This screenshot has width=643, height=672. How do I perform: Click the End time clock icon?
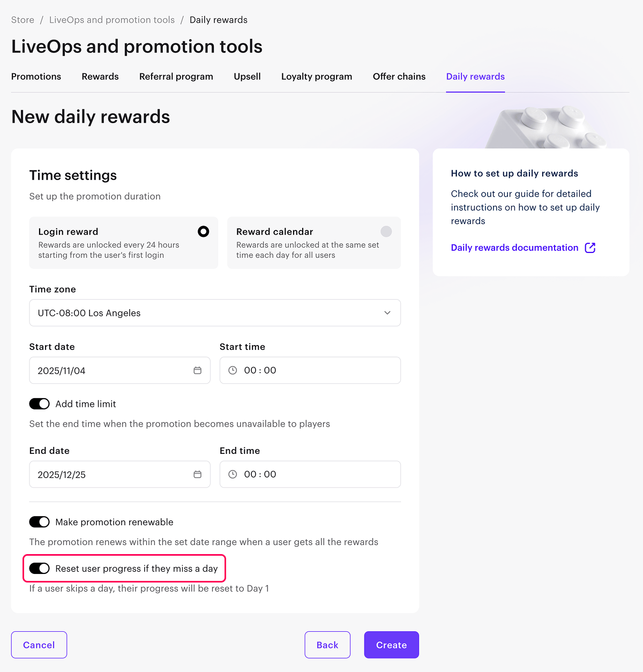233,474
